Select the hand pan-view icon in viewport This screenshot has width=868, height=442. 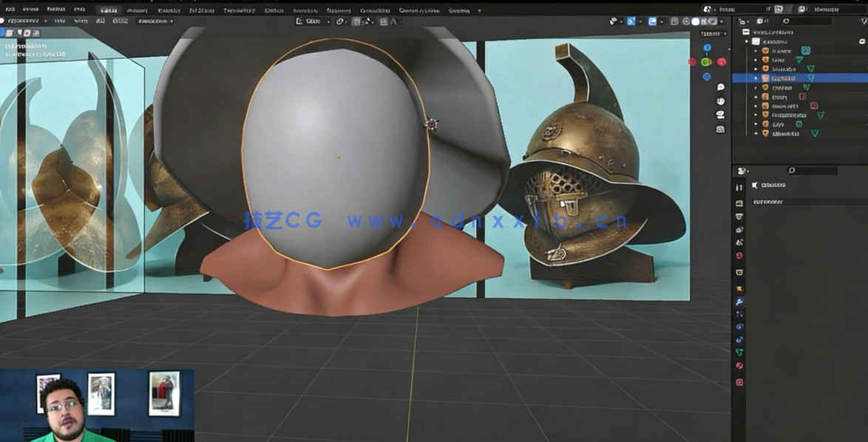719,101
